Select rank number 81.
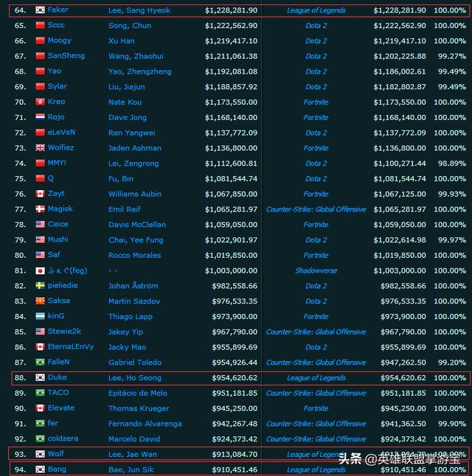This screenshot has width=472, height=476. [x=21, y=270]
